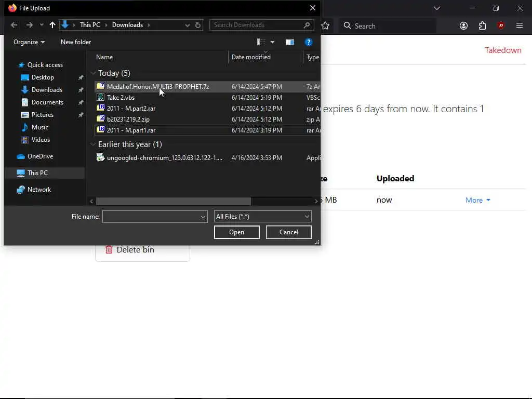Toggle the preview pane icon
The width and height of the screenshot is (532, 399).
(290, 42)
